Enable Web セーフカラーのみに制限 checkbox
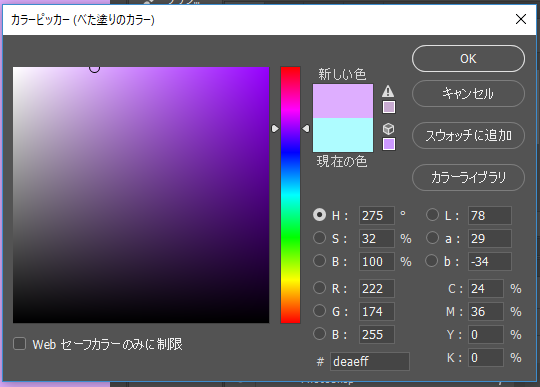The width and height of the screenshot is (540, 387). [x=20, y=344]
